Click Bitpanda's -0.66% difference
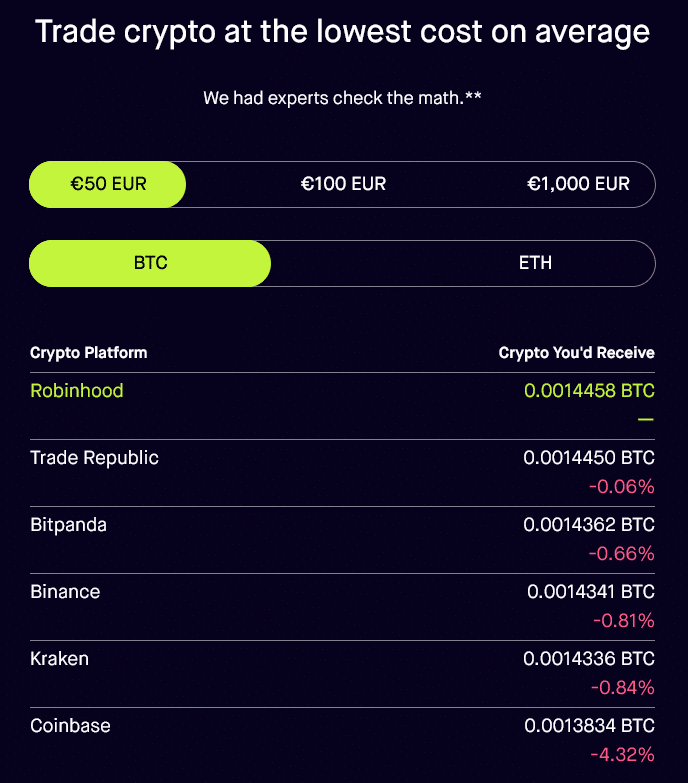 pos(622,553)
